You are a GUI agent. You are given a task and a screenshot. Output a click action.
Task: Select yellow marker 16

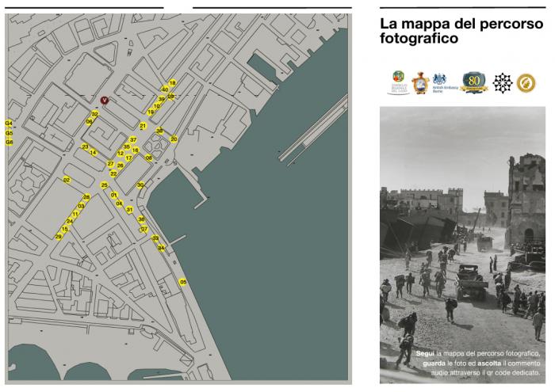[x=136, y=150]
